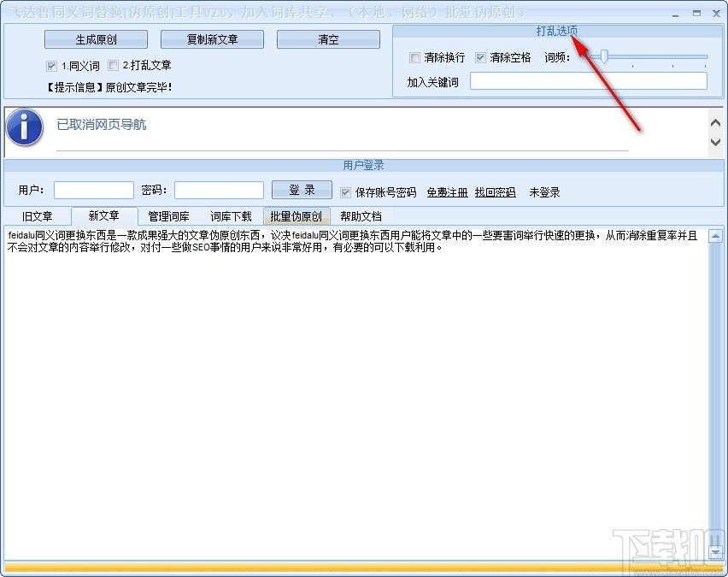Uncheck the 清除空格 option

coord(480,57)
